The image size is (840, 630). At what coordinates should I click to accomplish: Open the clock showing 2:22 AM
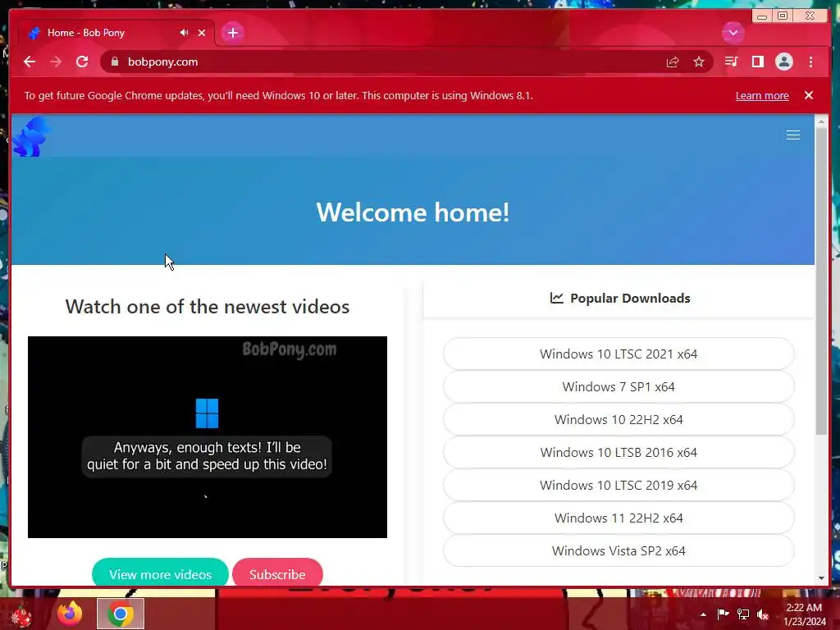pyautogui.click(x=805, y=614)
